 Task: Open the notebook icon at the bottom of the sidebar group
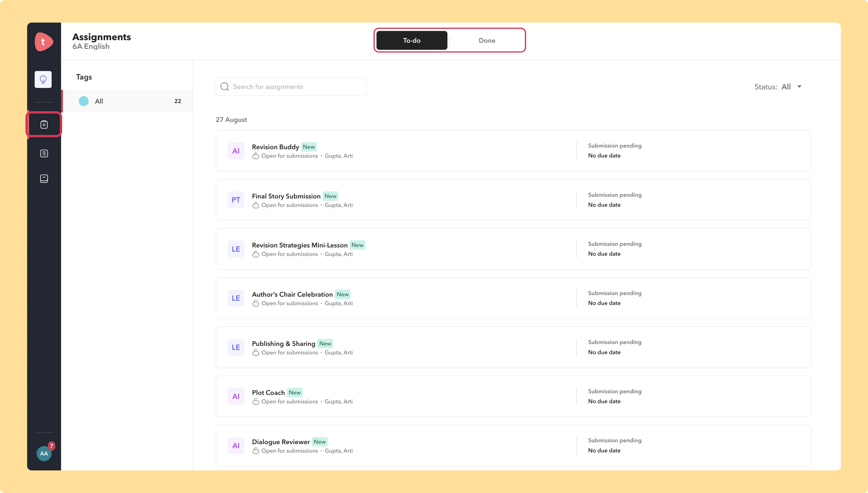pos(44,178)
